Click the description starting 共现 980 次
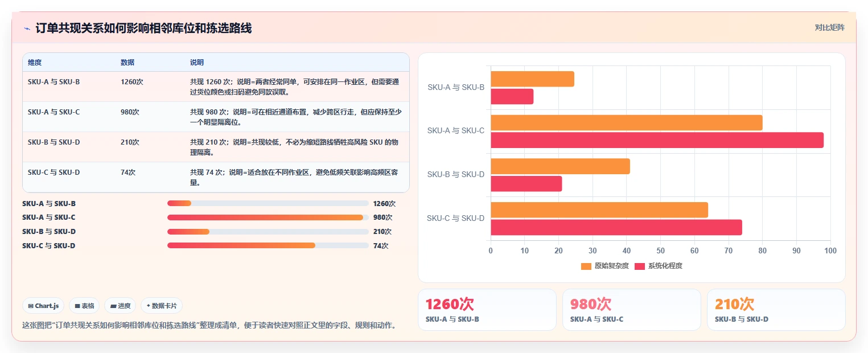This screenshot has width=868, height=353. tap(296, 117)
